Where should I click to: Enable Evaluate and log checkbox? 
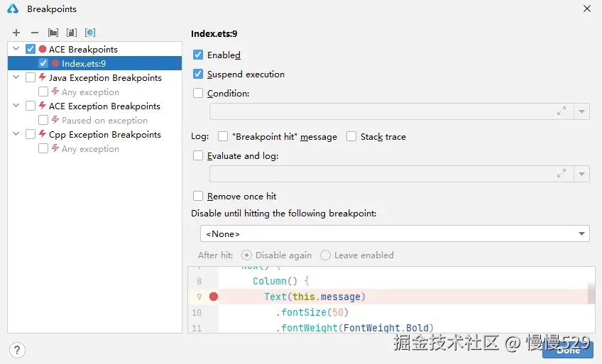[198, 155]
